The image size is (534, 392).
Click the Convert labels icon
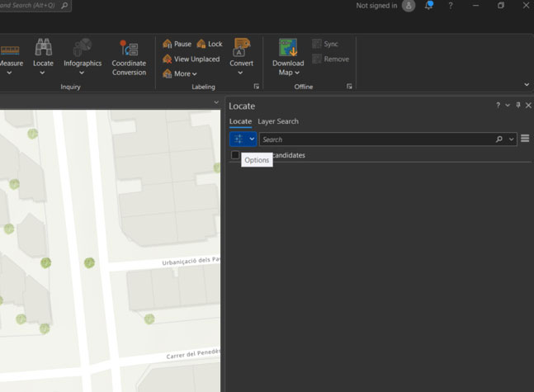[x=242, y=47]
